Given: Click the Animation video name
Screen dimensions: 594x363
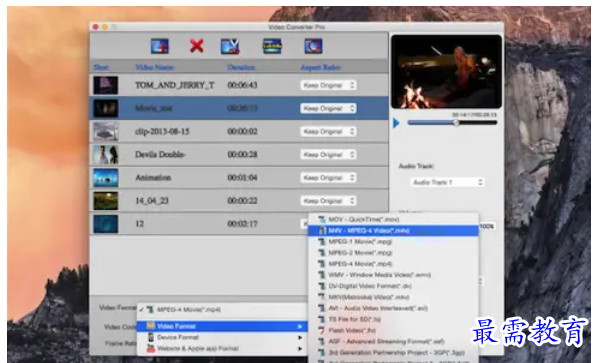Looking at the screenshot, I should [153, 178].
